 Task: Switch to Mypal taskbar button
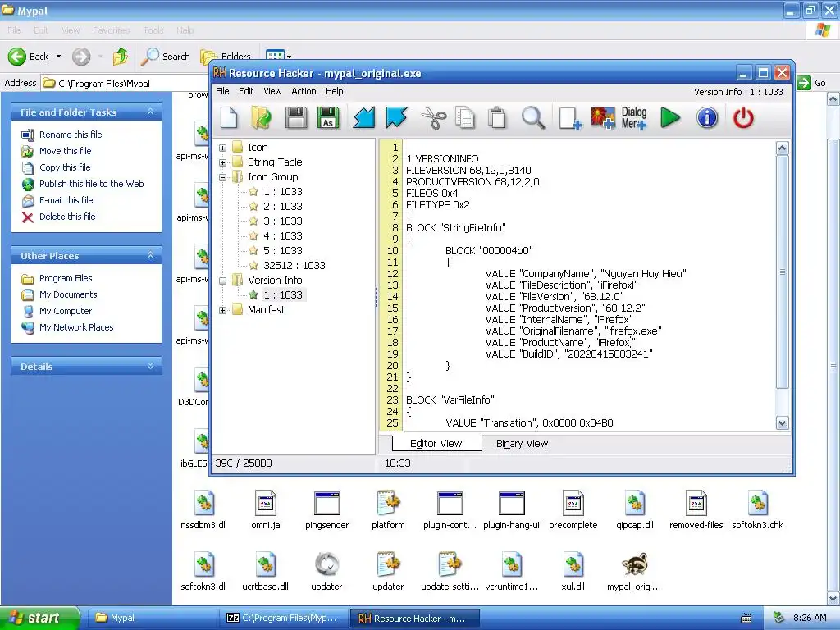coord(151,618)
